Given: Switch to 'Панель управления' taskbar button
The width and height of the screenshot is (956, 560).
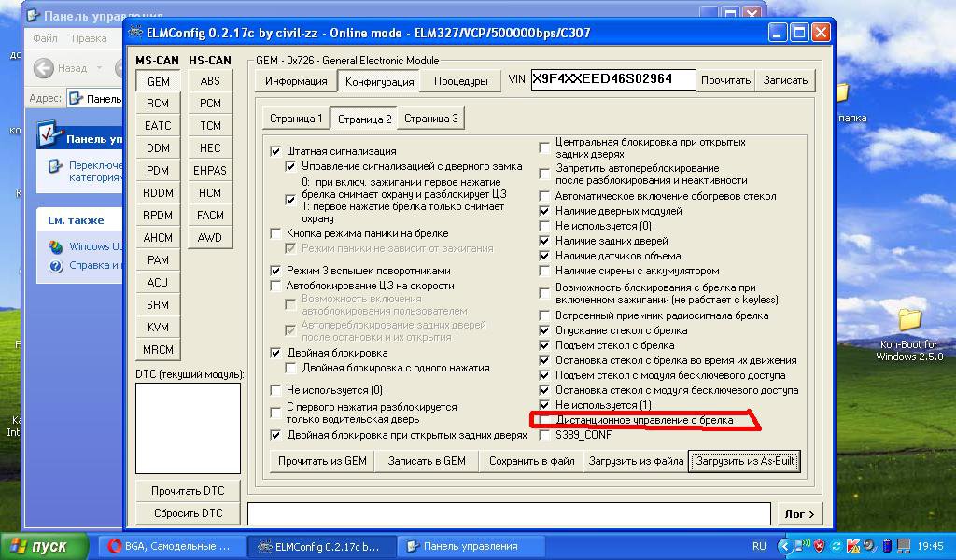Looking at the screenshot, I should 471,547.
